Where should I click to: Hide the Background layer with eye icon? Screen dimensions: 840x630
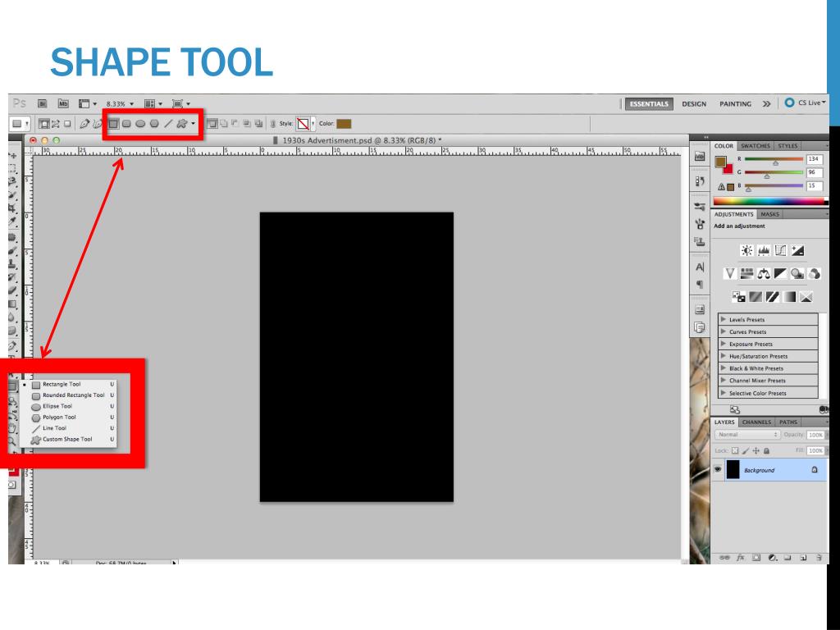[718, 470]
